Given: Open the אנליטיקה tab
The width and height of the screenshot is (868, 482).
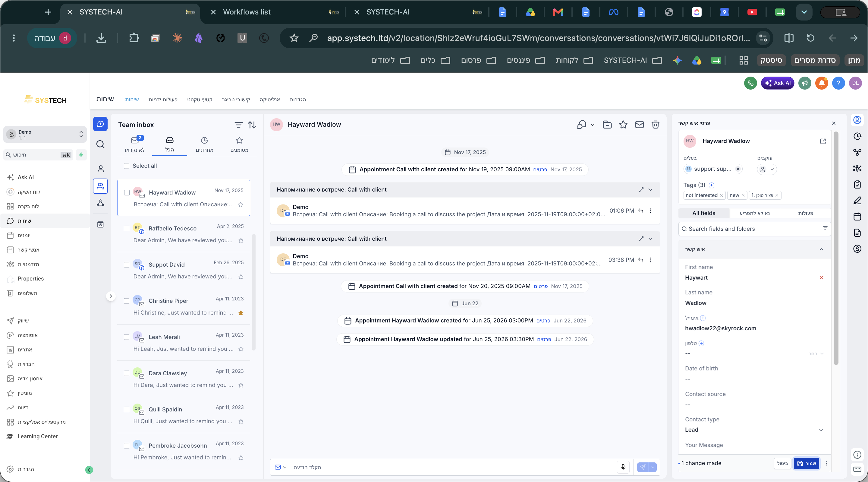Looking at the screenshot, I should pyautogui.click(x=269, y=100).
